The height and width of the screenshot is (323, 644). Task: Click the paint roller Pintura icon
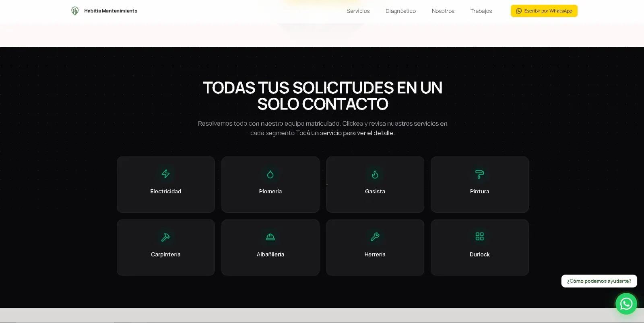click(480, 174)
